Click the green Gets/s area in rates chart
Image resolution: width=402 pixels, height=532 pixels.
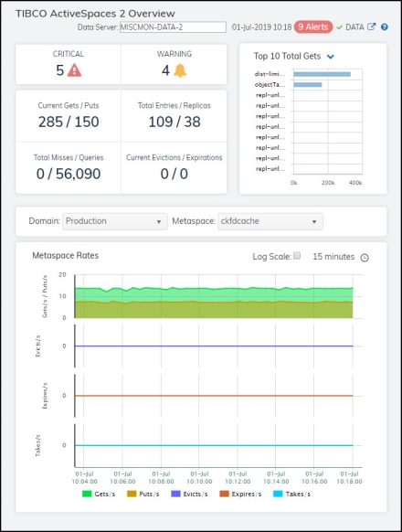pos(214,294)
